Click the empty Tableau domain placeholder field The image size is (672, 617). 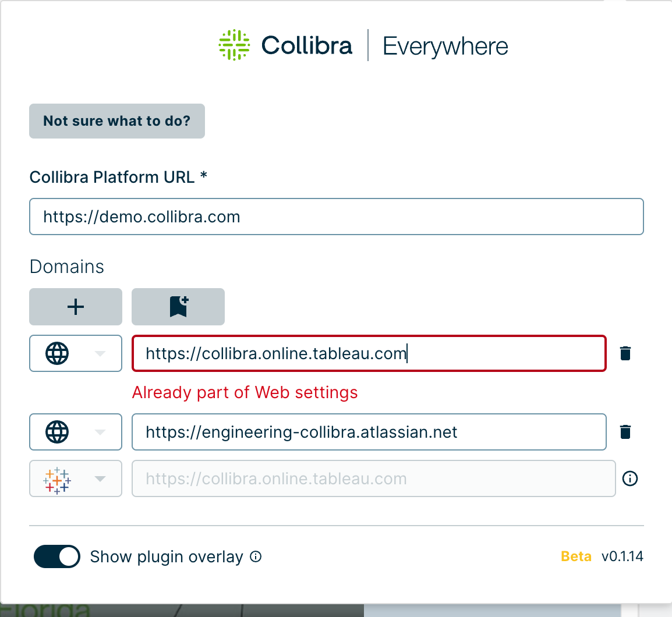pyautogui.click(x=373, y=478)
